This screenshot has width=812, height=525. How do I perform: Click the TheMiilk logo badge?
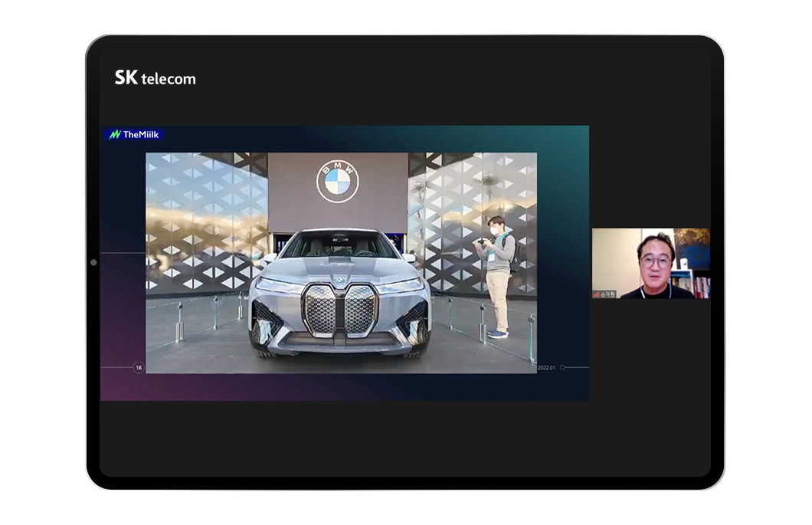134,134
